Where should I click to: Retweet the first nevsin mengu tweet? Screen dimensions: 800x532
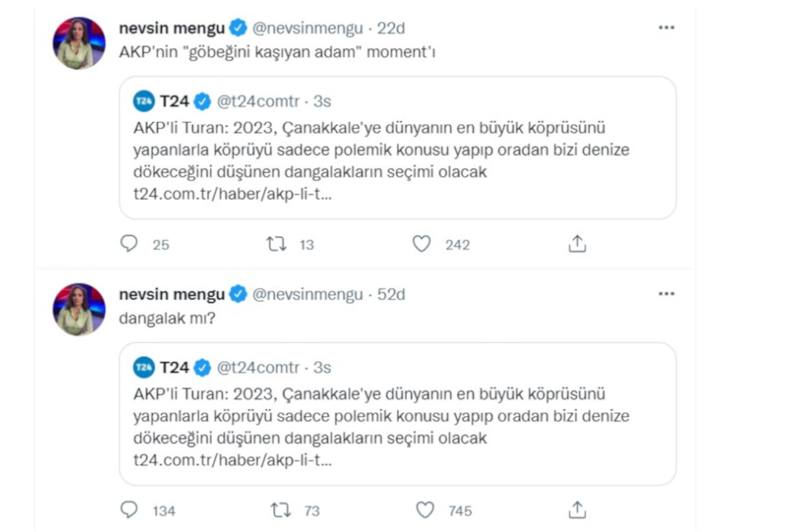276,244
